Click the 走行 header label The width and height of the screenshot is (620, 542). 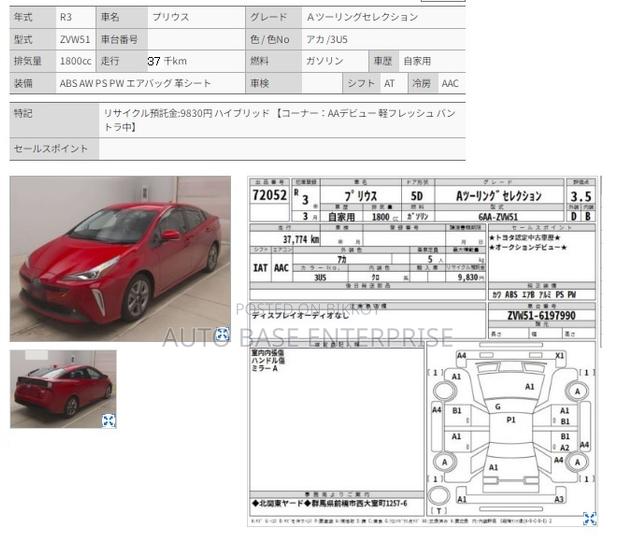coord(110,61)
